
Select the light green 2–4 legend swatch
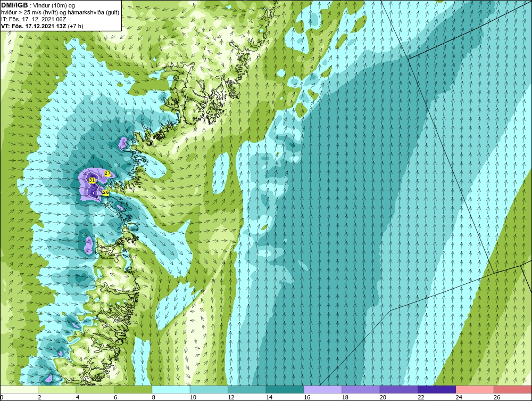point(57,389)
